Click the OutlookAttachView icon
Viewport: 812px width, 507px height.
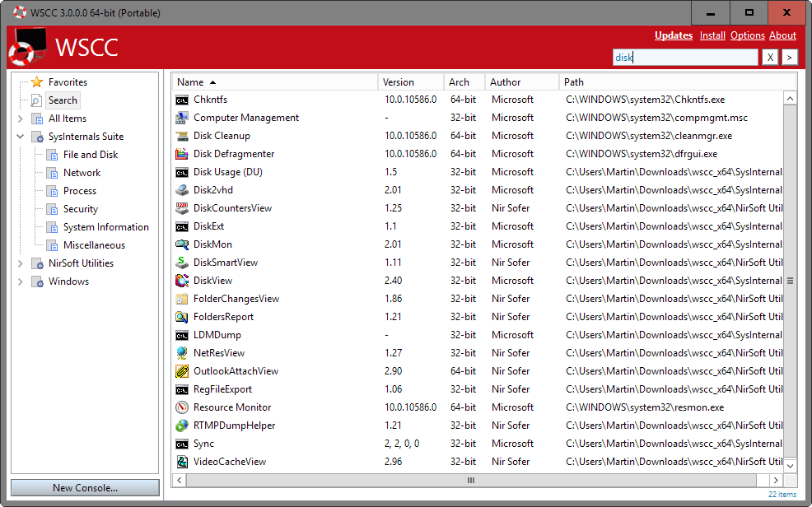[182, 371]
